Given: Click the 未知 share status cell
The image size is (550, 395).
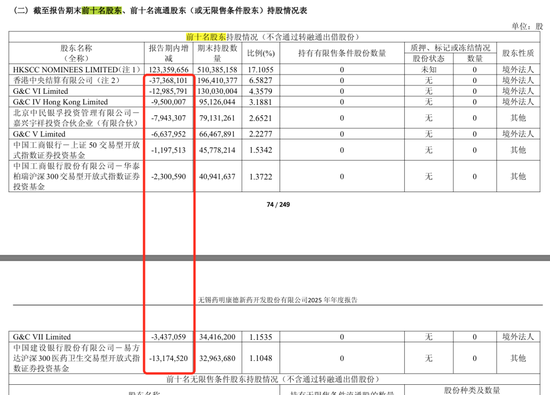Looking at the screenshot, I should pos(428,69).
